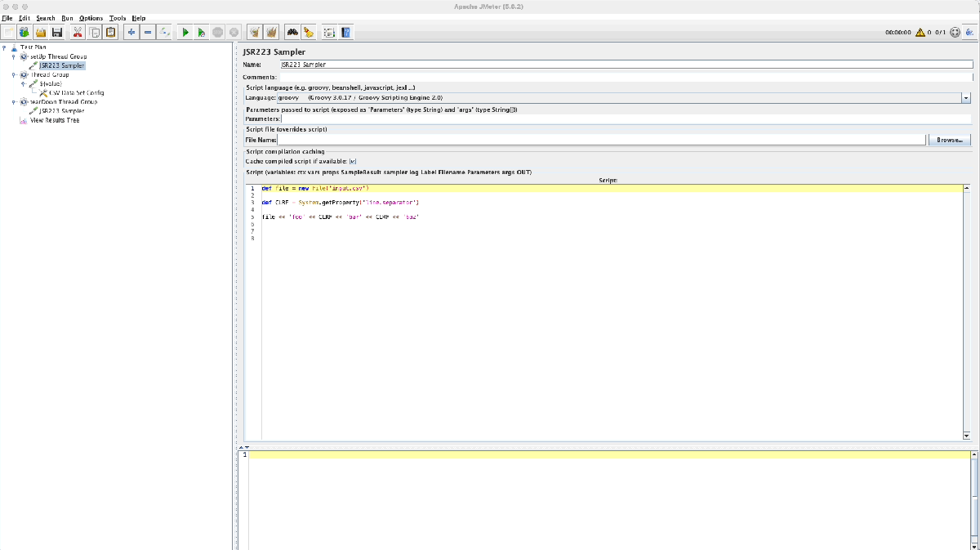Save the test plan with floppy icon
Viewport: 980px width, 550px height.
57,32
